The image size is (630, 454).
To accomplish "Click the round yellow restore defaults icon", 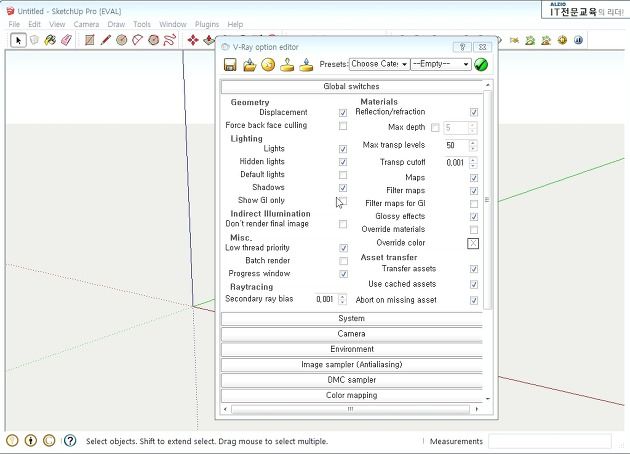I will pyautogui.click(x=268, y=65).
